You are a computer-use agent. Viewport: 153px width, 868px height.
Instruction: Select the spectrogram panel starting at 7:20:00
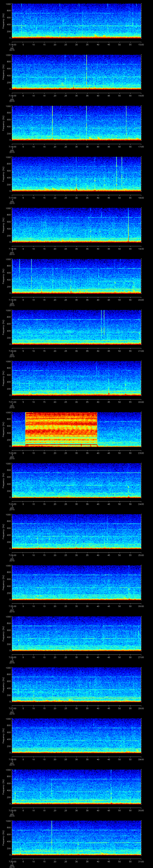(77, 327)
